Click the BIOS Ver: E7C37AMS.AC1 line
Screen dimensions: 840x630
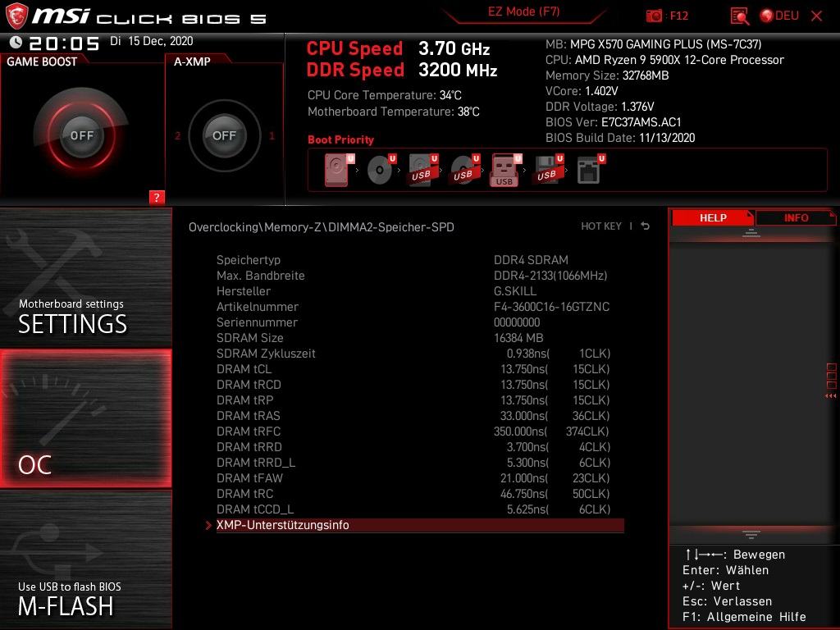tap(614, 122)
